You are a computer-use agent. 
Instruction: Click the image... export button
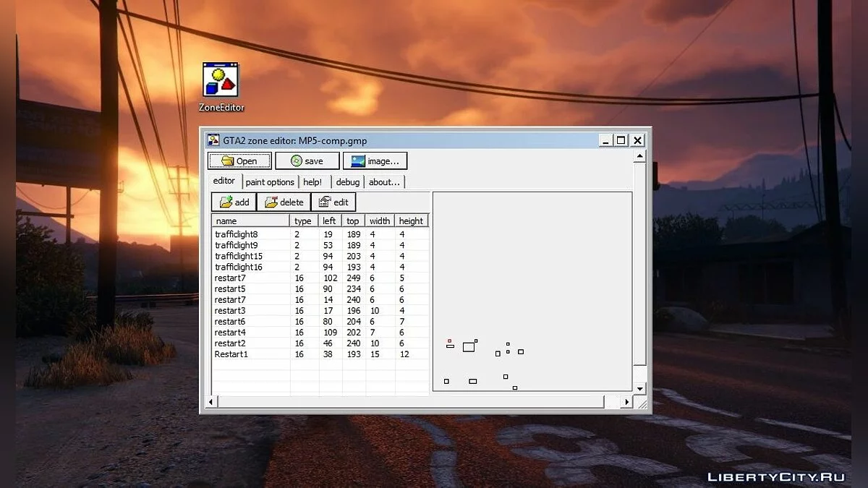coord(375,161)
